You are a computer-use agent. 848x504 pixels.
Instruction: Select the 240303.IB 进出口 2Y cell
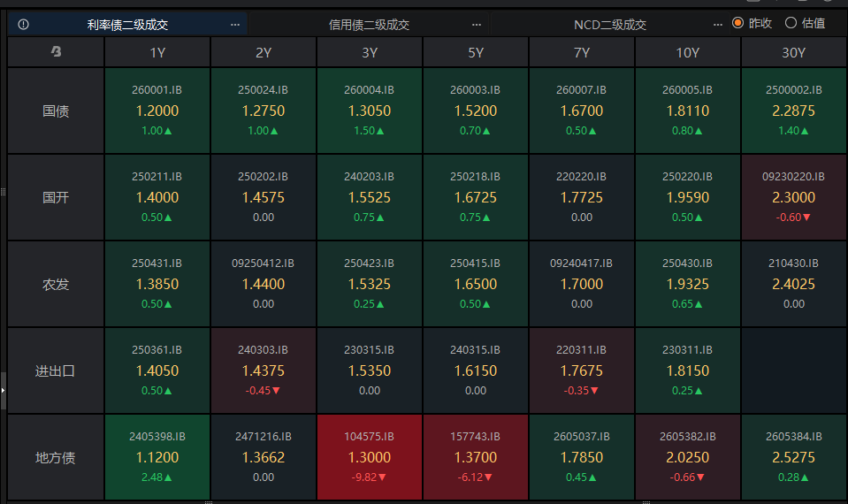tap(264, 370)
